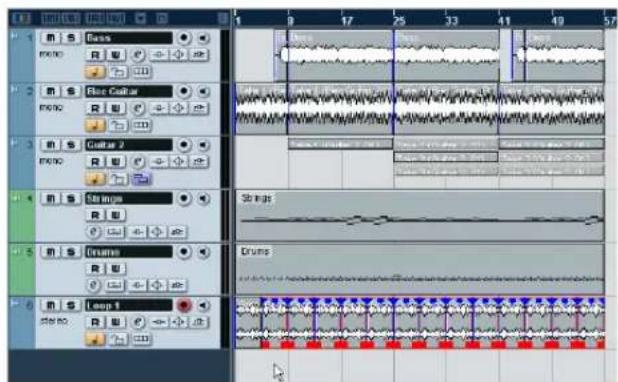Solo the Strings track
The image size is (618, 382).
coord(71,199)
